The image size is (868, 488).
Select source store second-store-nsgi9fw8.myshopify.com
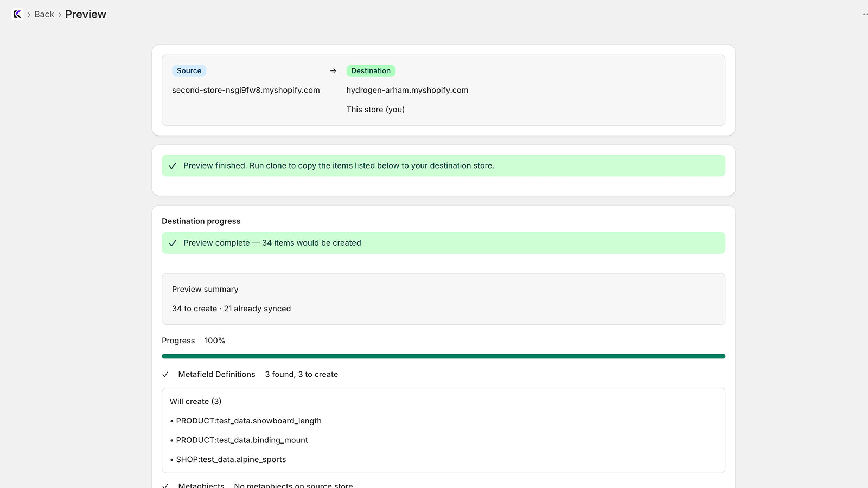pyautogui.click(x=246, y=90)
